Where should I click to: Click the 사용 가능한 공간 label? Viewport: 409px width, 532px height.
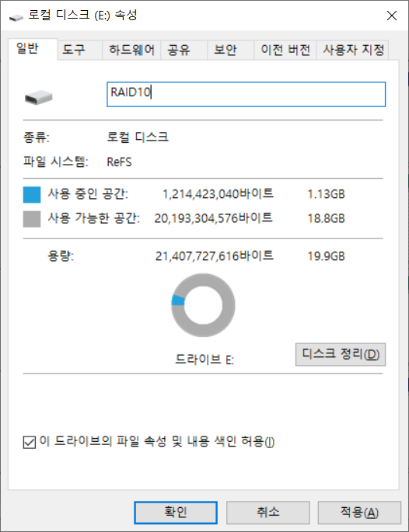click(x=94, y=217)
